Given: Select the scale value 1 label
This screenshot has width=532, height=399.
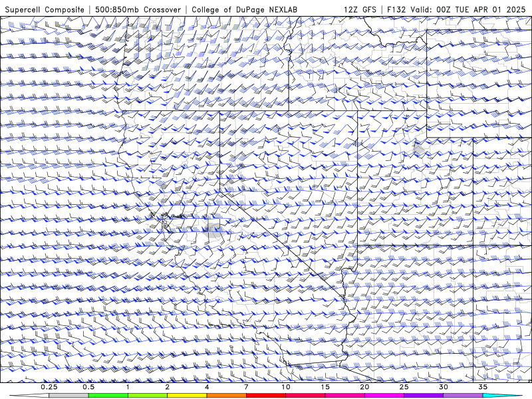Looking at the screenshot, I should click(x=128, y=387).
